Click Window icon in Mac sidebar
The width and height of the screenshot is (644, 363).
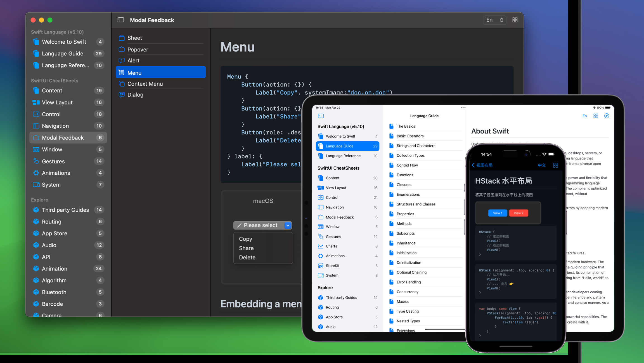tap(36, 149)
